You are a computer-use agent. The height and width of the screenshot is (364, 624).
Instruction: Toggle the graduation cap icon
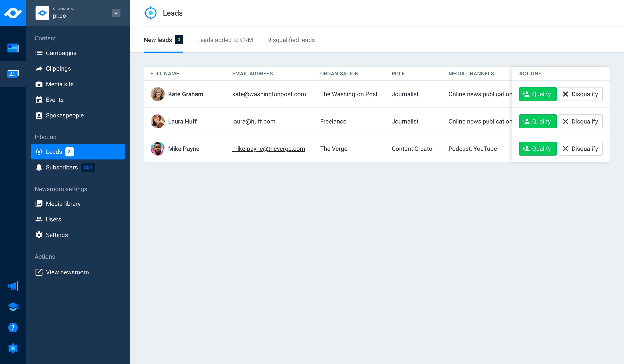tap(13, 307)
